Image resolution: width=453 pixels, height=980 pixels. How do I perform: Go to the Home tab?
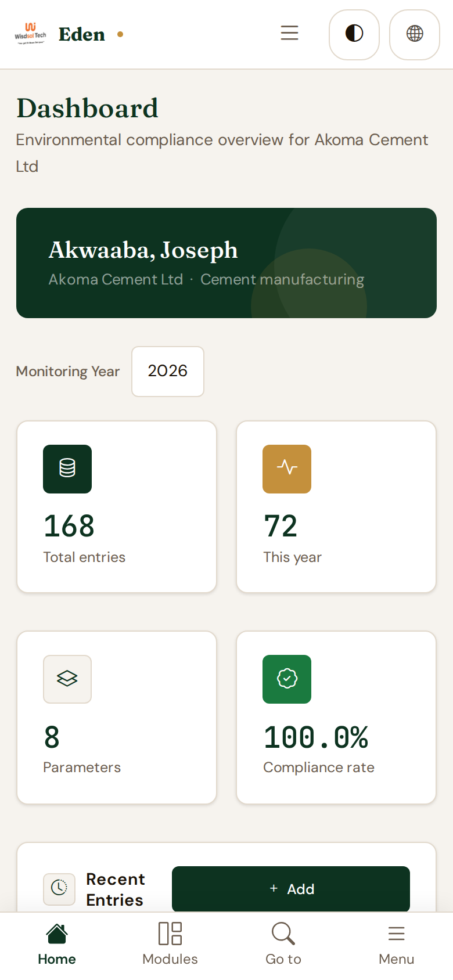pyautogui.click(x=57, y=944)
